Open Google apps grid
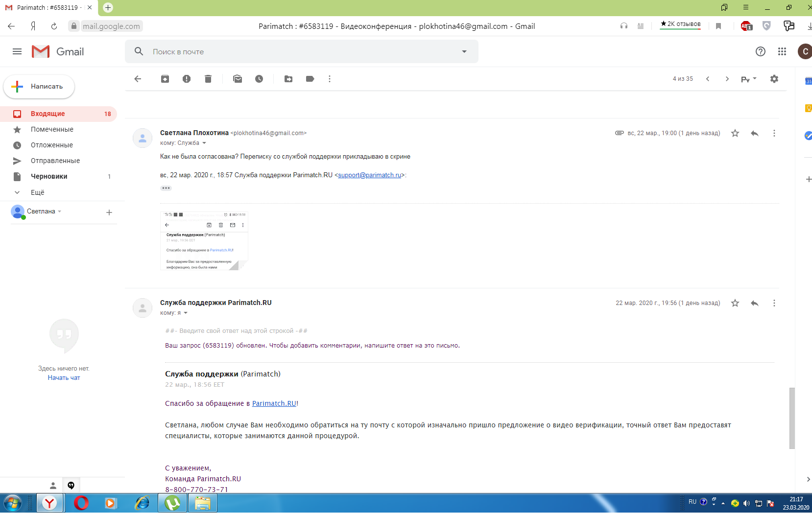Screen dimensions: 812x516 [782, 51]
